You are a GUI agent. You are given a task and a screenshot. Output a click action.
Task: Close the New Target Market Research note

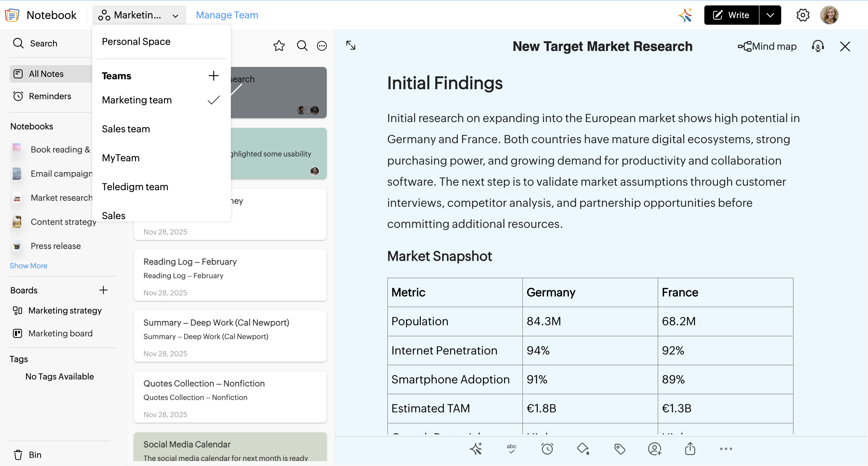coord(845,46)
